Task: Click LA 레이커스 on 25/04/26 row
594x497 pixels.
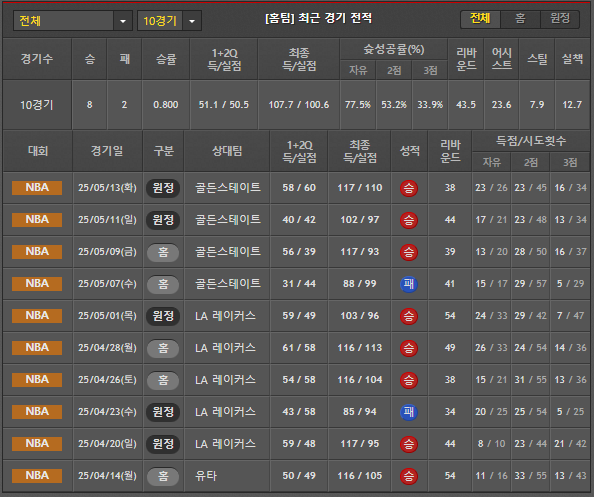Action: (x=225, y=380)
